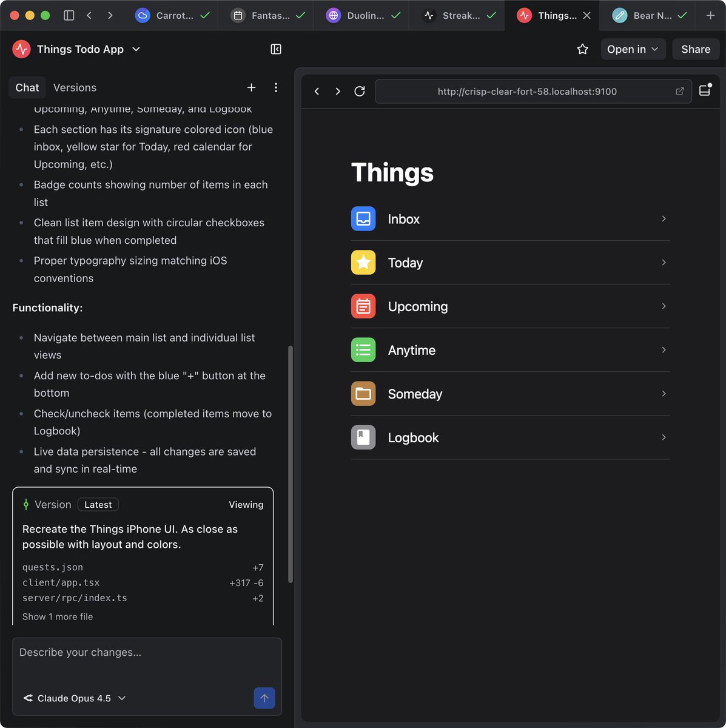Click the chat panel scrollbar
The height and width of the screenshot is (728, 726).
point(291,464)
